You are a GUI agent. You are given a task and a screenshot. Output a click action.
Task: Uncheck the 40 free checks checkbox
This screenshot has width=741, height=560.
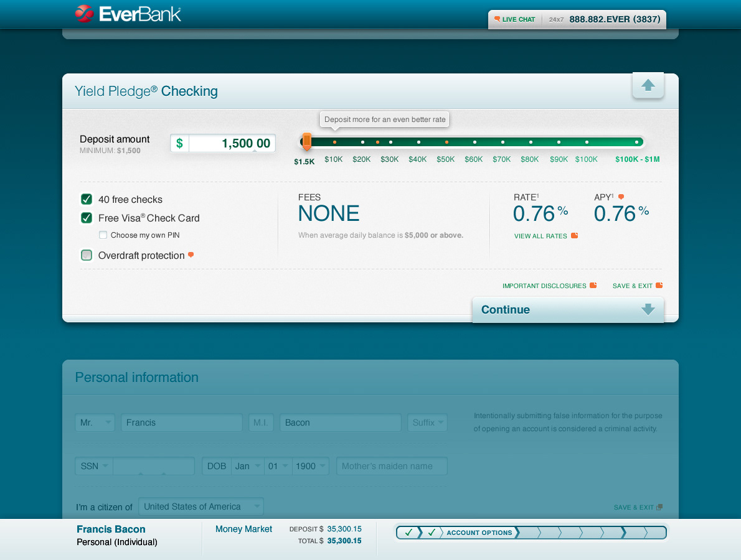[87, 199]
